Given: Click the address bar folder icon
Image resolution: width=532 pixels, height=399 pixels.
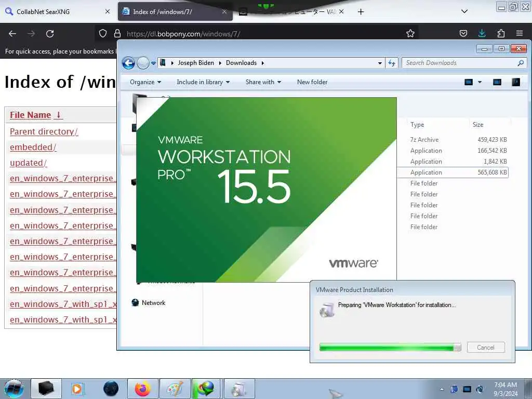Looking at the screenshot, I should (x=163, y=63).
